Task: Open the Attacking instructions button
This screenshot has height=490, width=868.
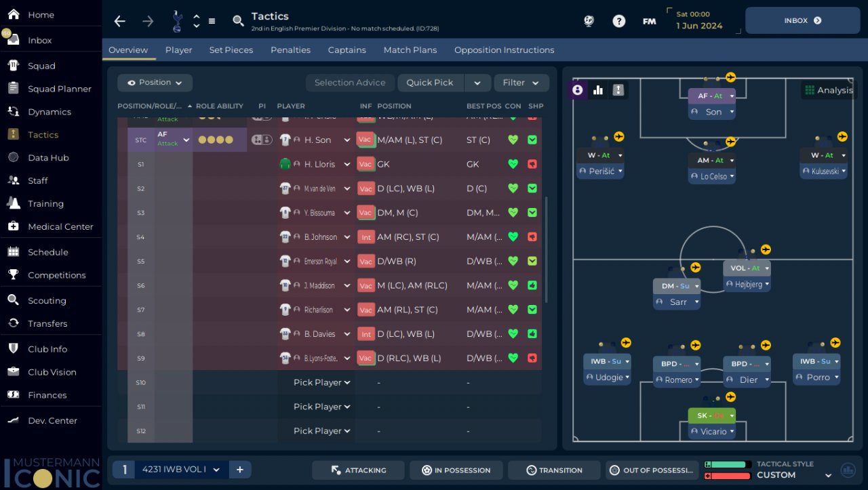Action: point(358,470)
